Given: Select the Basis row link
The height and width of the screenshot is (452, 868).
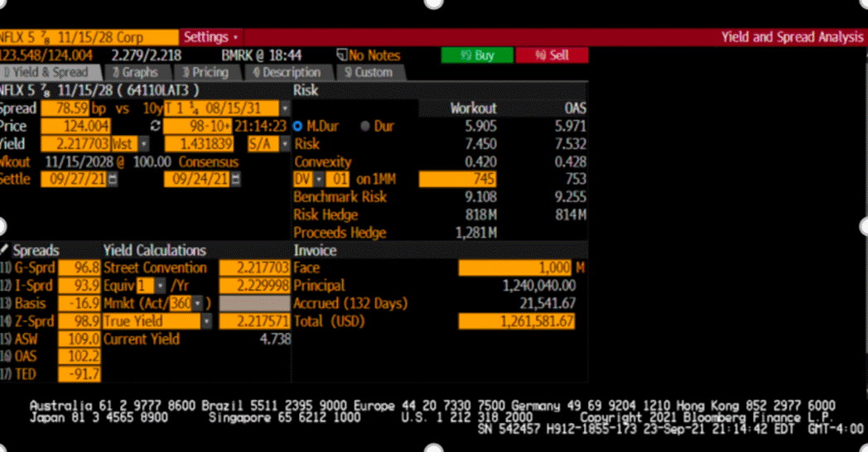Looking at the screenshot, I should (x=31, y=303).
